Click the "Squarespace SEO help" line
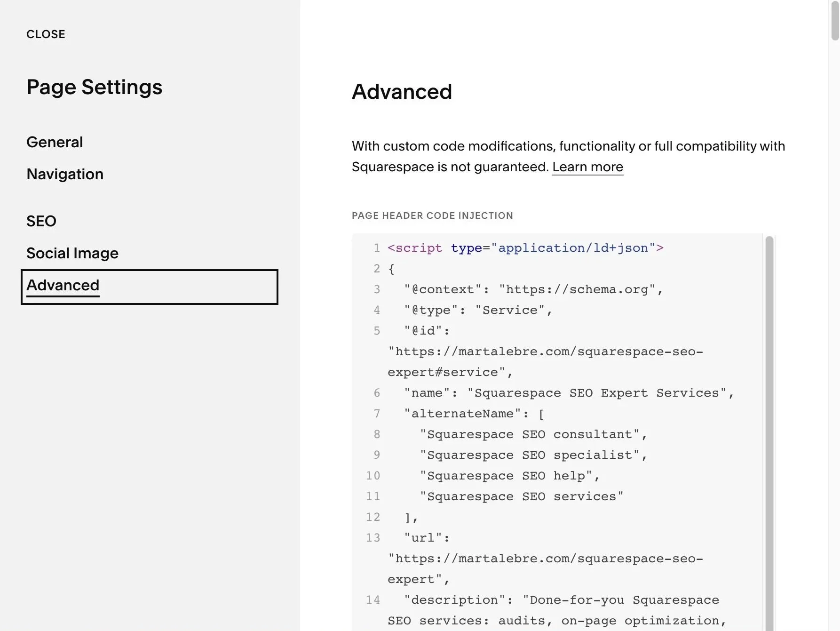The width and height of the screenshot is (840, 631). (x=509, y=476)
